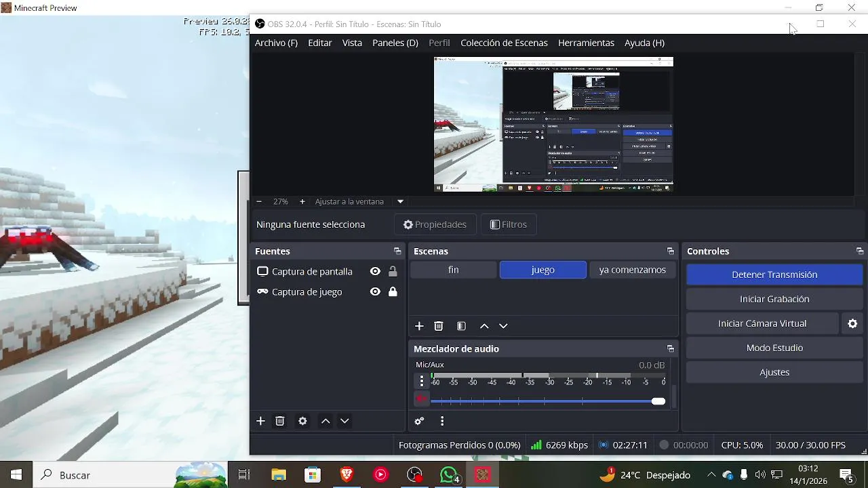
Task: Delete selected source with trash icon in Fuentes
Action: click(280, 421)
